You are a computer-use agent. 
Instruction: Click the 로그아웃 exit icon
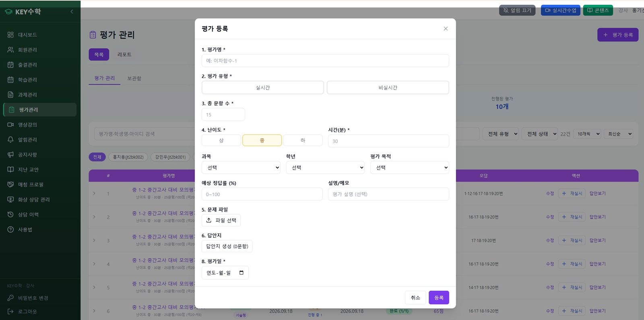tap(10, 312)
